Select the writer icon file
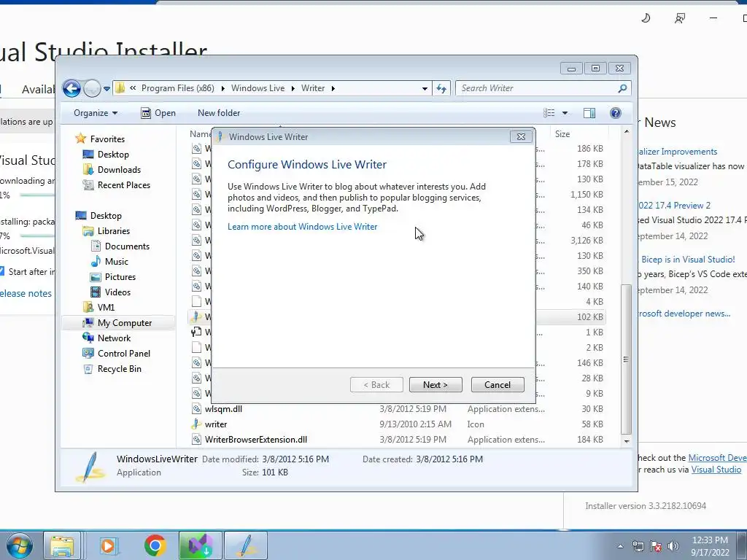This screenshot has height=560, width=747. (x=215, y=424)
